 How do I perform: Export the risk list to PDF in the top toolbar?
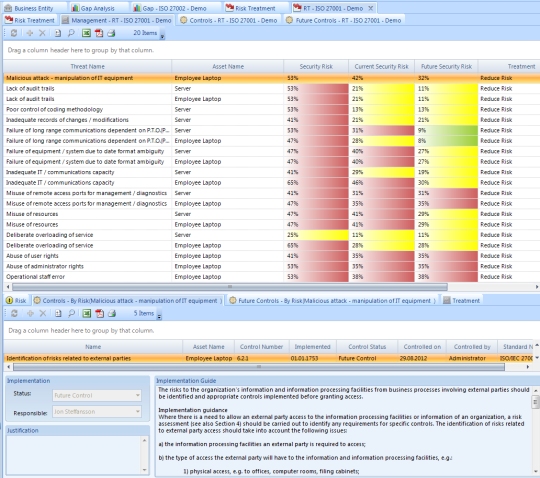tap(99, 33)
